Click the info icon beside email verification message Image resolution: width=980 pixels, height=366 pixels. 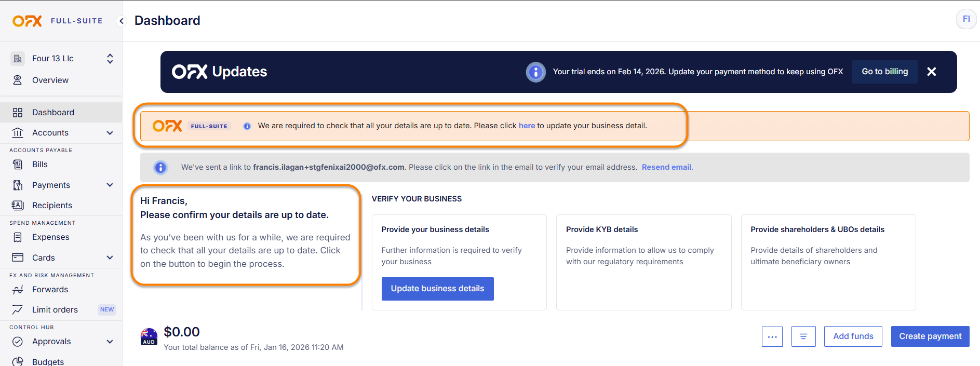click(x=160, y=168)
